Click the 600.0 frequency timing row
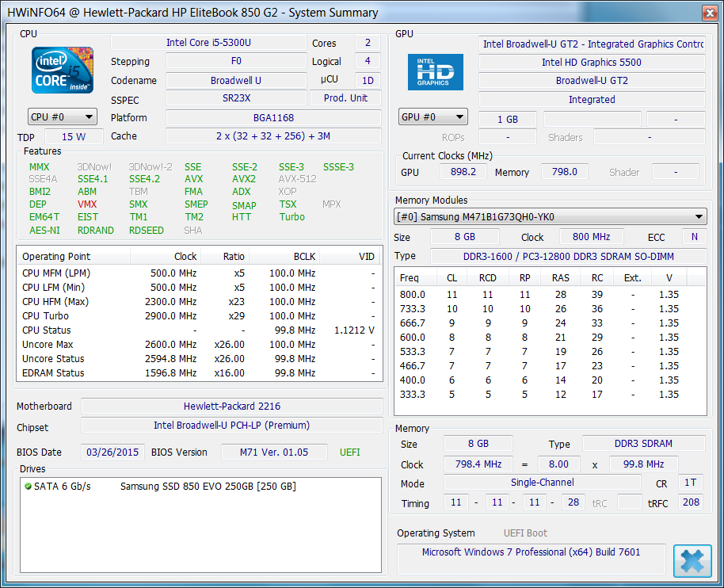Screen dimensions: 724x588 [550, 337]
